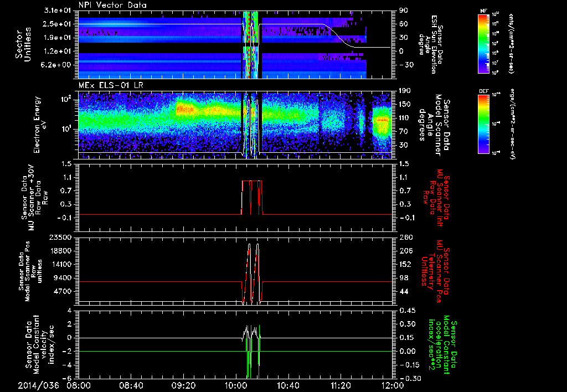The width and height of the screenshot is (567, 392).
Task: Click the "10:40" time tick label
Action: (x=288, y=385)
